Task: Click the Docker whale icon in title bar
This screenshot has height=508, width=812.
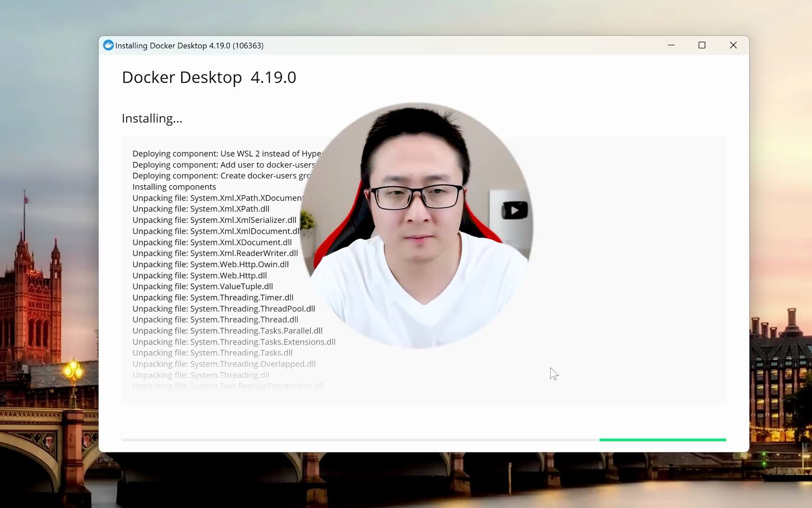Action: 109,45
